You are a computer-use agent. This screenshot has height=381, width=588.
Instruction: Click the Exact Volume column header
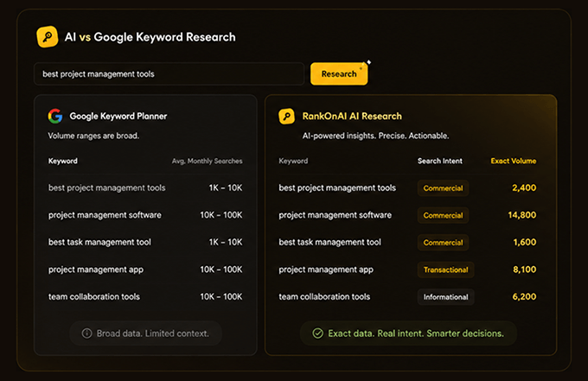[514, 161]
